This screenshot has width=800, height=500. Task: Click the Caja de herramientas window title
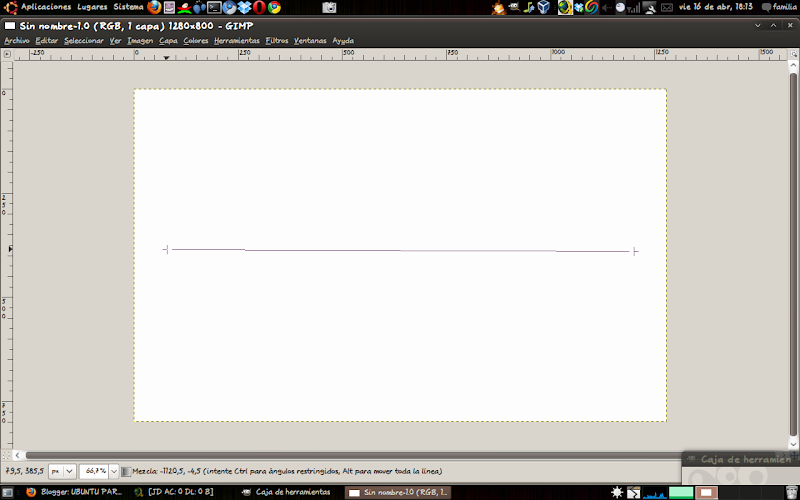746,459
